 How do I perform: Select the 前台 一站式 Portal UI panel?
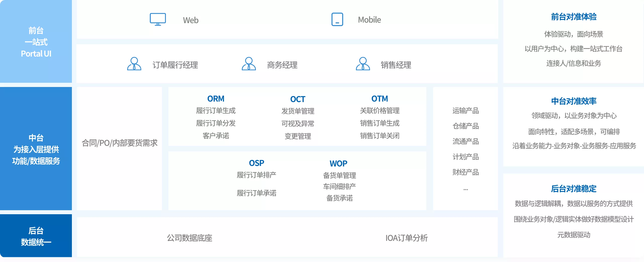pos(36,41)
